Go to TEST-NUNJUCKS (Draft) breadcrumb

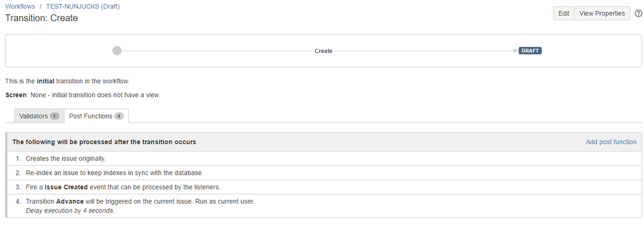point(83,6)
